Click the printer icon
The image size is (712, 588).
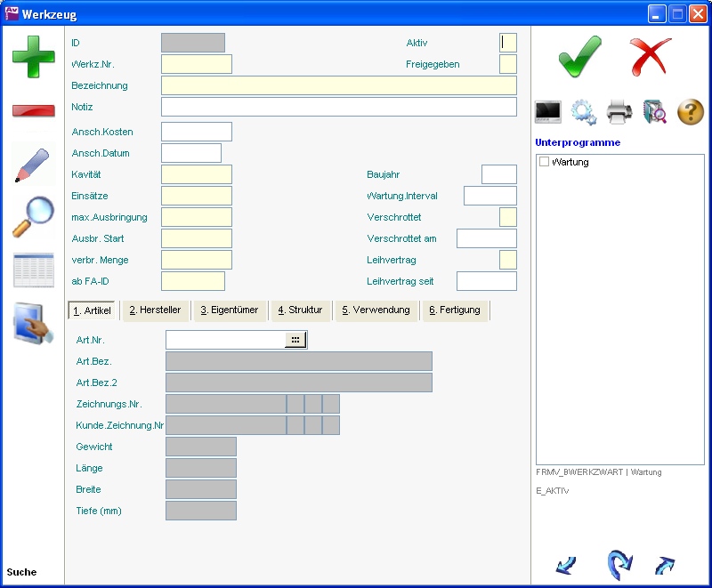point(619,112)
